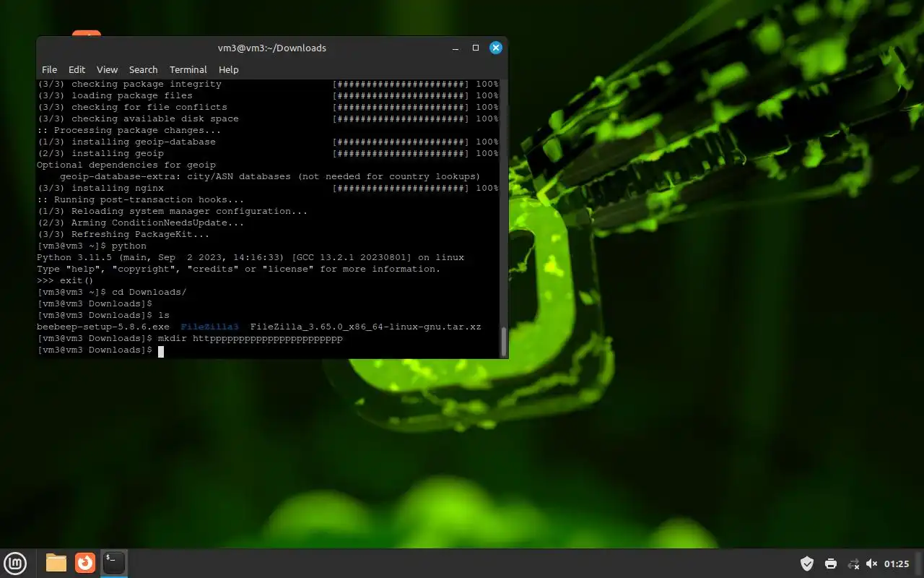Click the '>>> exit()' line
Image resolution: width=924 pixels, height=578 pixels.
click(x=65, y=280)
